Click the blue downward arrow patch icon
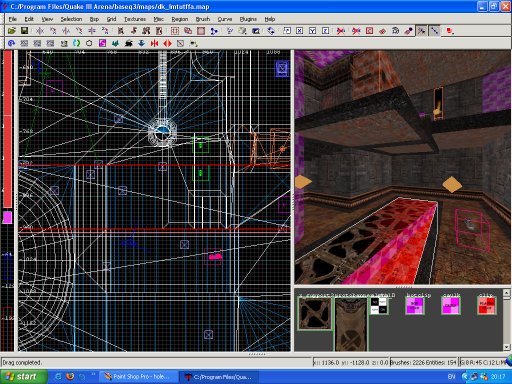 click(141, 43)
